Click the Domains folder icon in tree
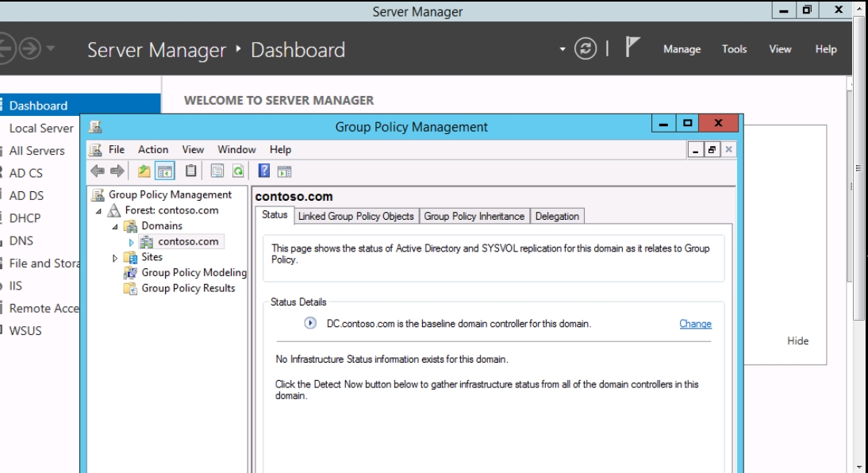The image size is (868, 473). click(x=131, y=226)
